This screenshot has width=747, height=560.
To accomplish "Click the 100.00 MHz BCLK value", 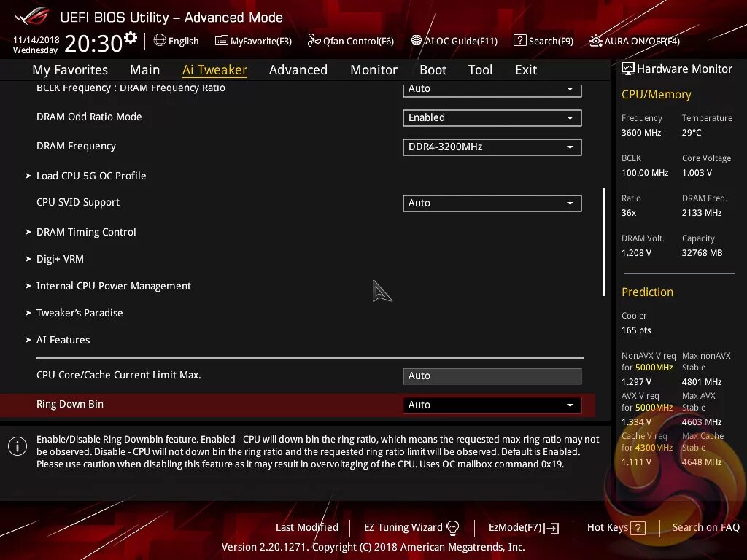I will click(645, 173).
